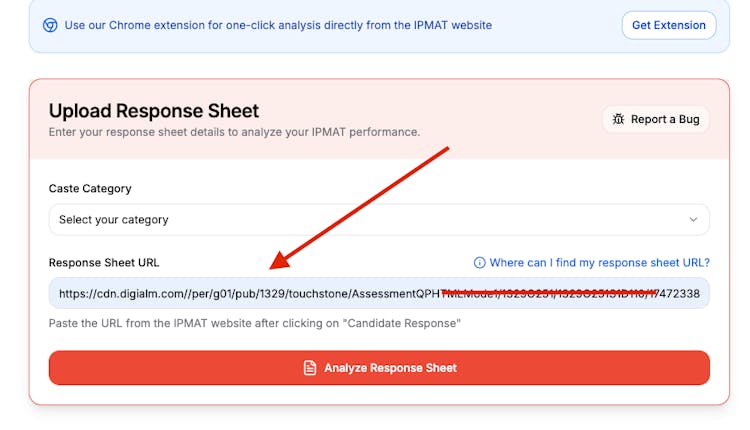Image resolution: width=750 pixels, height=430 pixels.
Task: Click the info circle icon near URL help
Action: pyautogui.click(x=479, y=263)
